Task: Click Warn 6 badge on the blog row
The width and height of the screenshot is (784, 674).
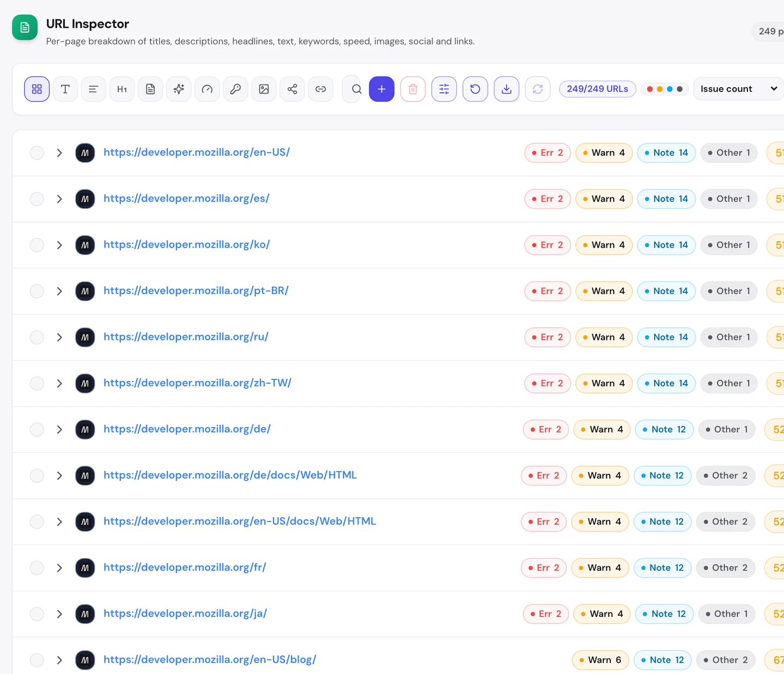Action: 601,660
